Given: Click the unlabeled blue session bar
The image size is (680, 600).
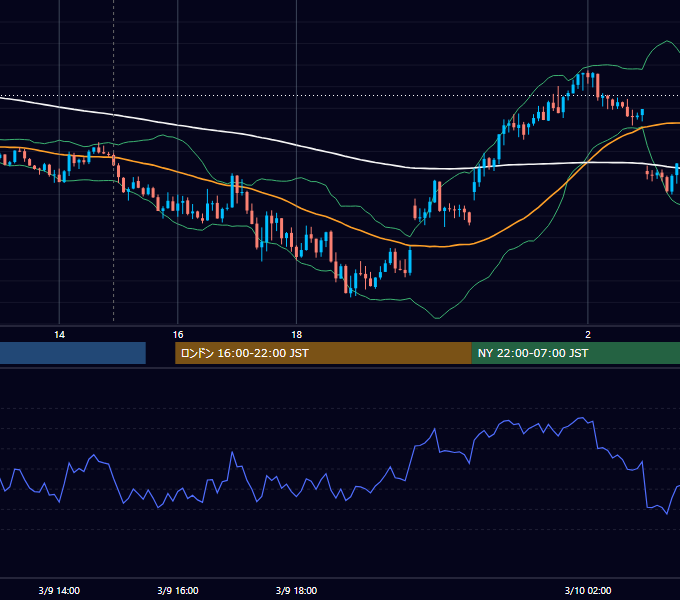Looking at the screenshot, I should [x=73, y=353].
